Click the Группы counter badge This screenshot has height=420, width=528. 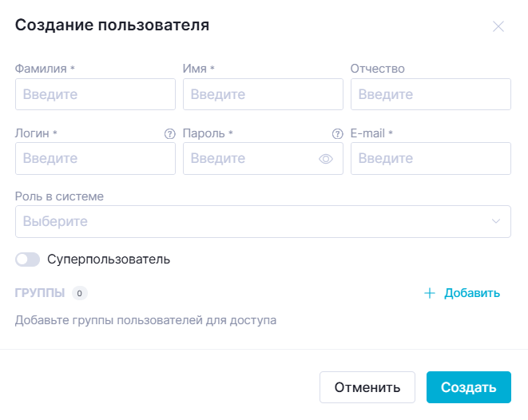point(79,293)
